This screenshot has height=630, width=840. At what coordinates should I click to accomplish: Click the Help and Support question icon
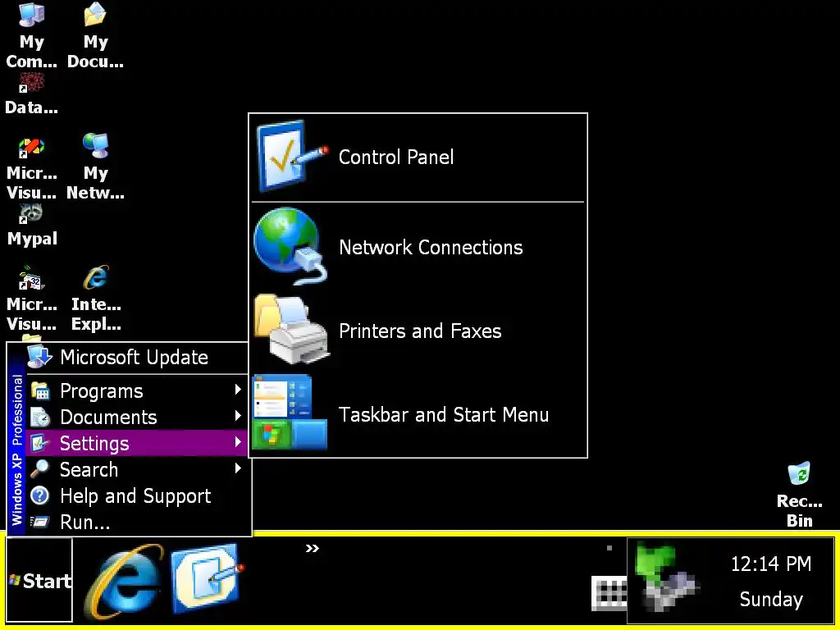pos(39,495)
